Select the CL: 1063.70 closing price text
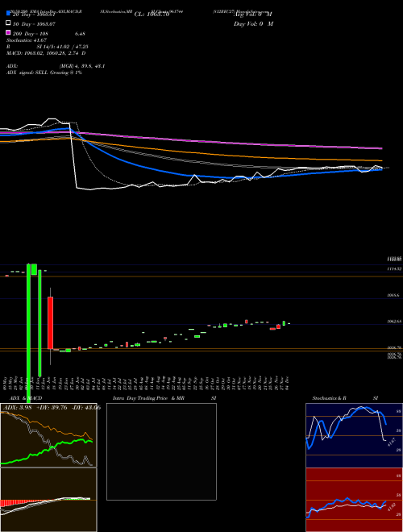 [152, 15]
